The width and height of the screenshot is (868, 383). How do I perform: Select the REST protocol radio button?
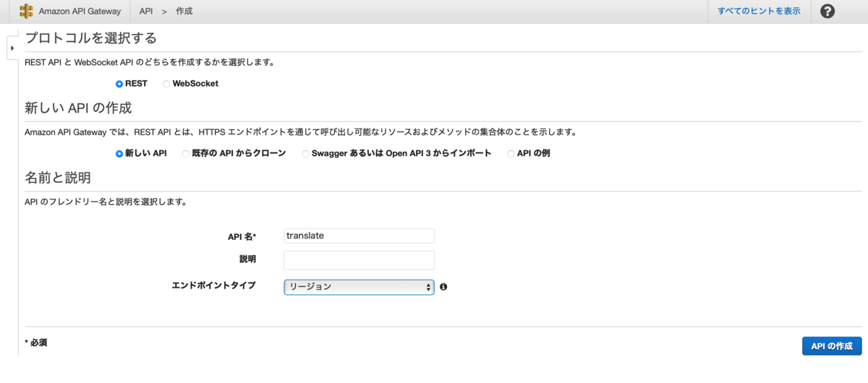point(119,84)
